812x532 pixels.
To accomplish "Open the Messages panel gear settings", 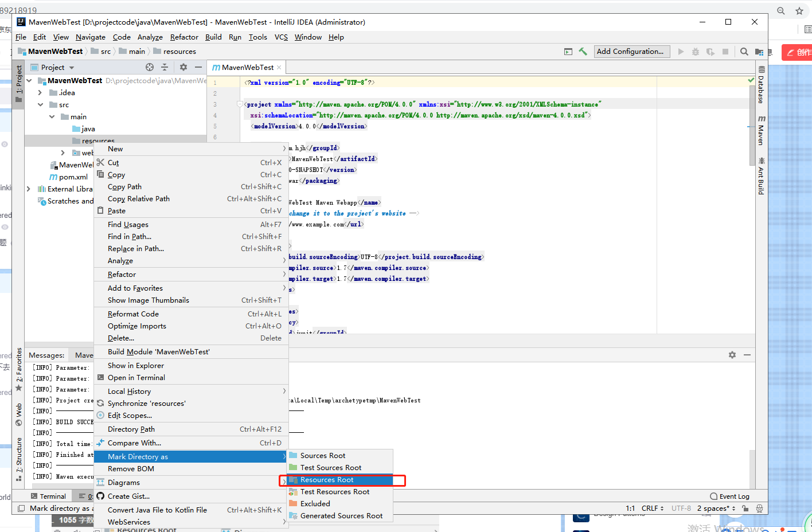I will (x=732, y=355).
